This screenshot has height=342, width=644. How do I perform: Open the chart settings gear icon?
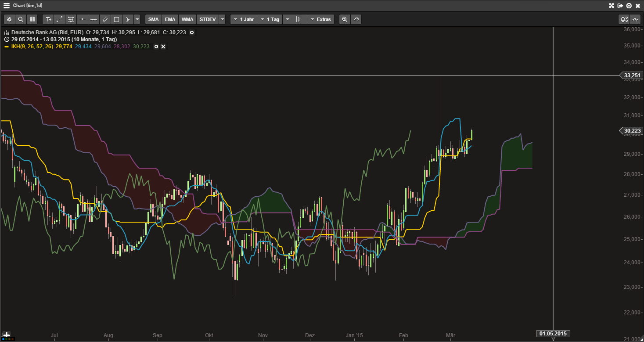coord(9,19)
